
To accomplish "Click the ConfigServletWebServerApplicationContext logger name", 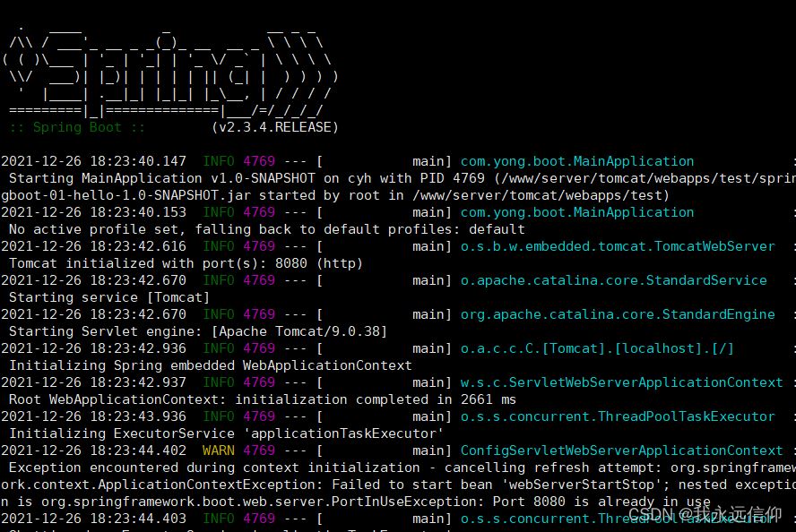I will click(622, 450).
